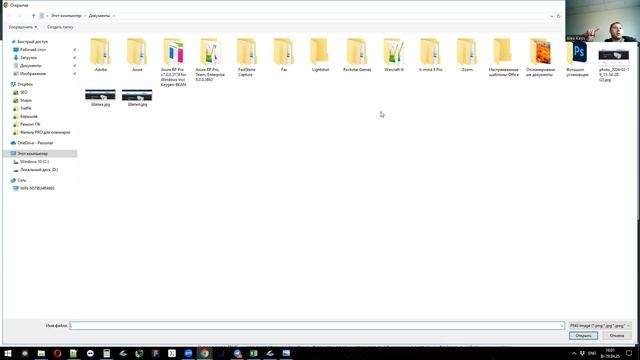Open Windows 10 (C:) drive
The width and height of the screenshot is (640, 360).
tap(34, 162)
